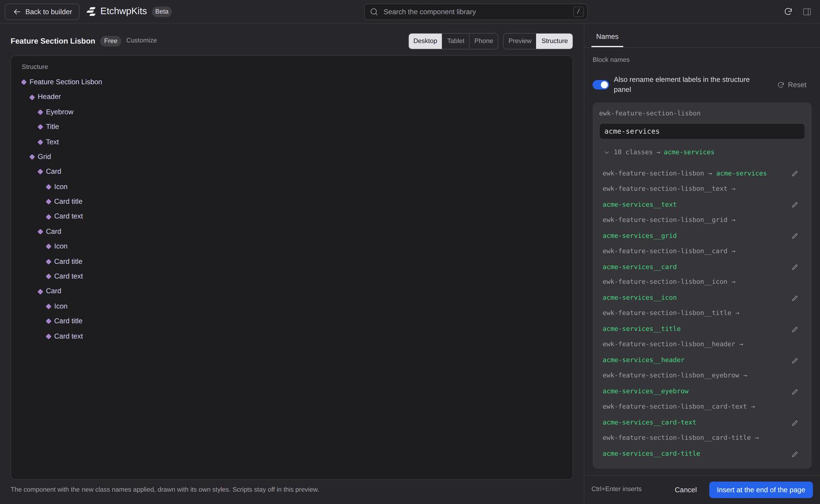
Task: Open the Customize link
Action: tap(141, 40)
